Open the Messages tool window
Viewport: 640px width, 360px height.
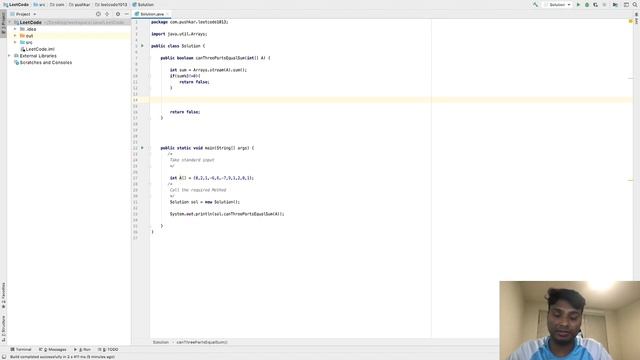[x=53, y=349]
